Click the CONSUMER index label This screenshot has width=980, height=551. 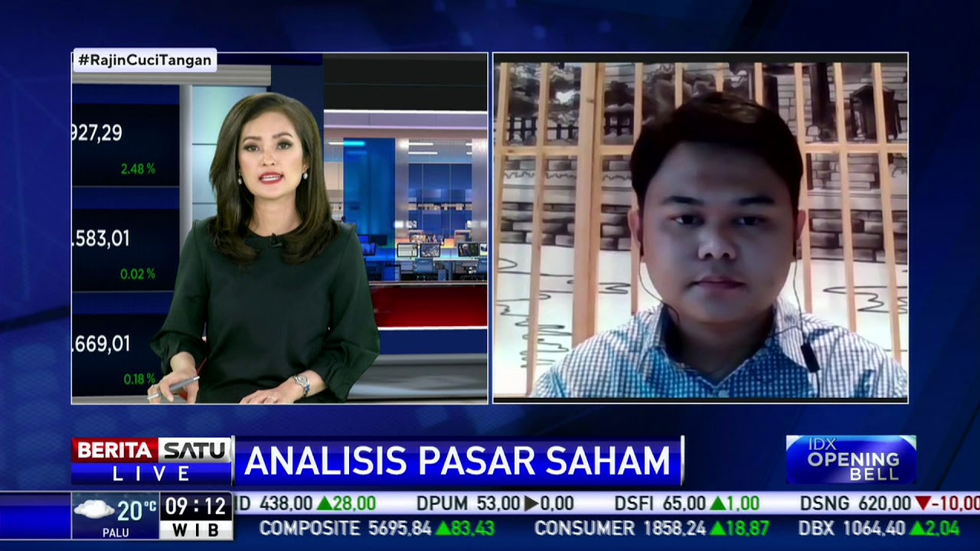coord(584,528)
